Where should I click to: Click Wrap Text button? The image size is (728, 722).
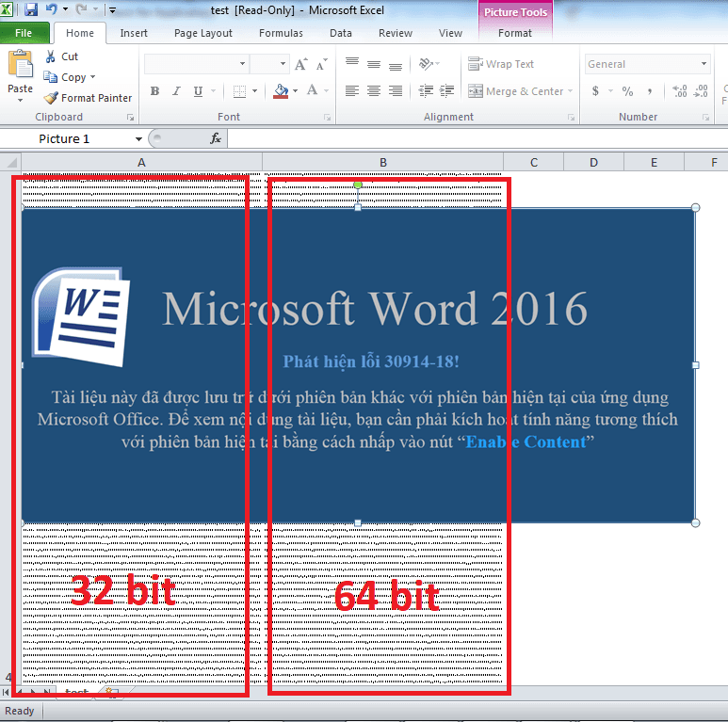click(501, 64)
